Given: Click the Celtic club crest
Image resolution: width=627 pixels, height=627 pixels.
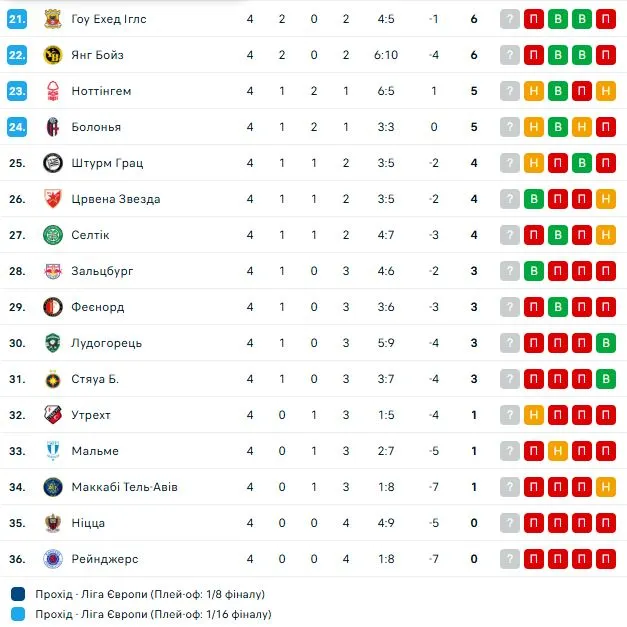Looking at the screenshot, I should pyautogui.click(x=53, y=235).
